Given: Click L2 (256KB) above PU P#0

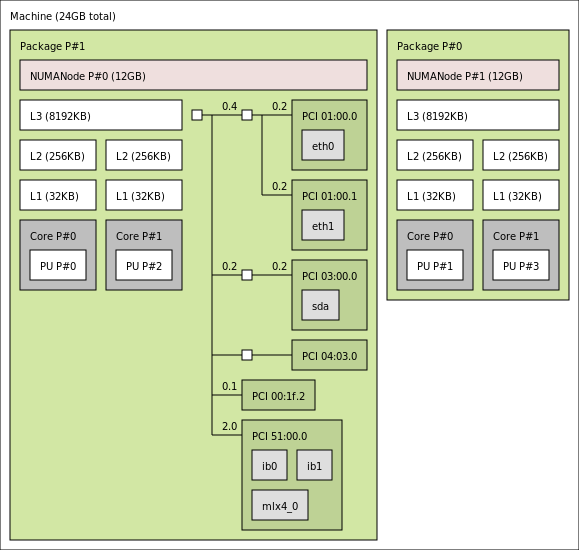Looking at the screenshot, I should click(x=58, y=155).
